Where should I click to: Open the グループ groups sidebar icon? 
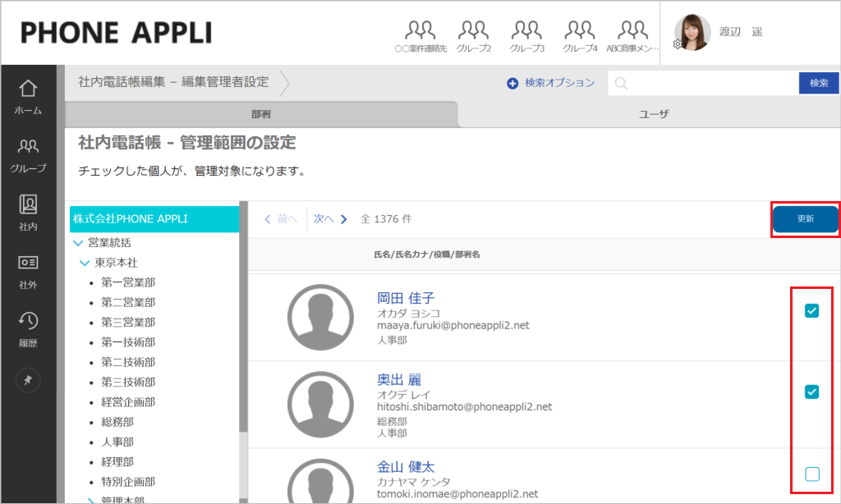click(x=28, y=154)
